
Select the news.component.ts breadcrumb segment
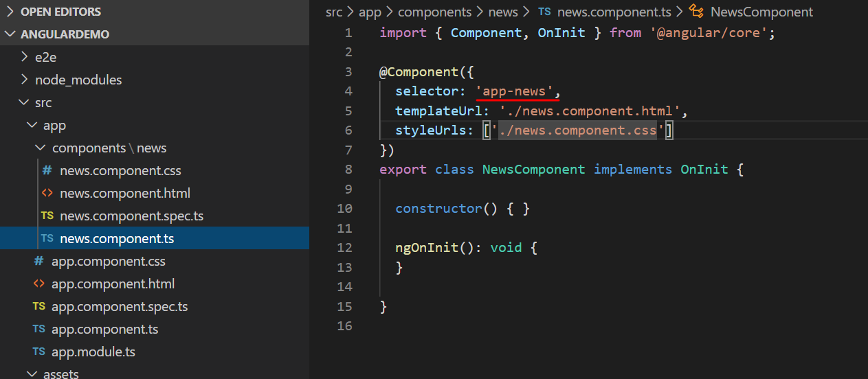(x=614, y=12)
